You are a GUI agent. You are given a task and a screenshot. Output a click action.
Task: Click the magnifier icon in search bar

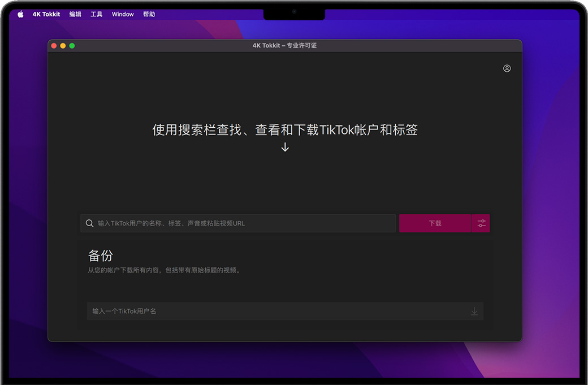89,223
